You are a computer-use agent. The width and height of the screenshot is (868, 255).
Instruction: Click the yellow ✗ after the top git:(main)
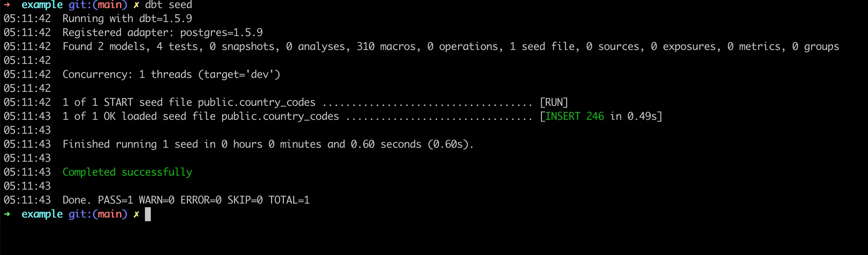(x=136, y=5)
